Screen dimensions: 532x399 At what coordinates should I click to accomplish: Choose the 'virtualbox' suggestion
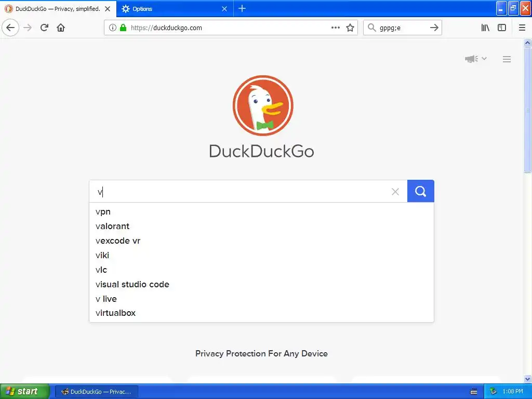click(261, 313)
